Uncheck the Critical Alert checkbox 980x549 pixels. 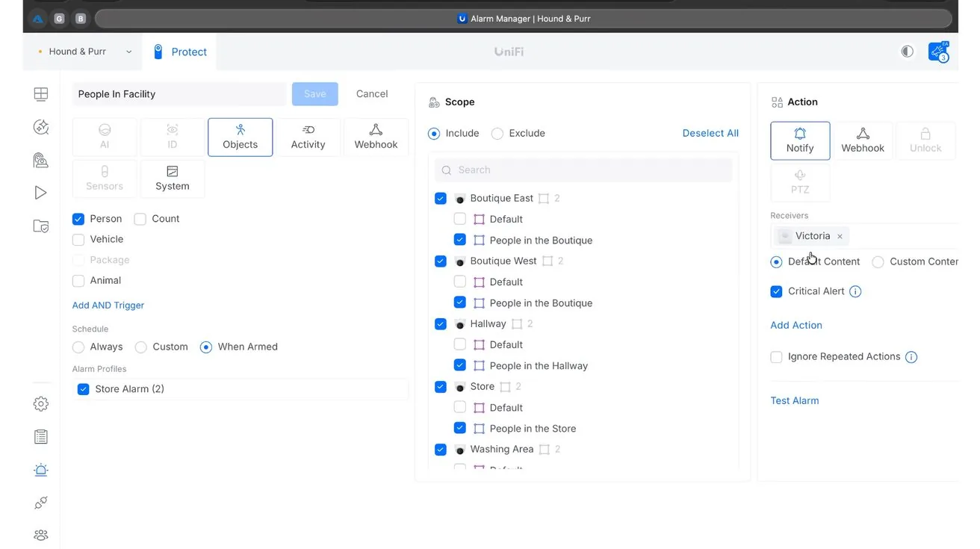click(776, 291)
